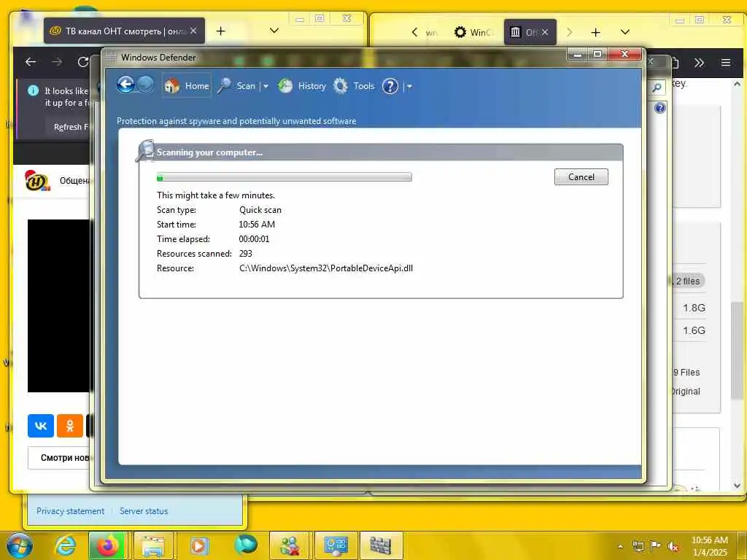Open Windows Explorer from the taskbar
Viewport: 747px width, 560px height.
pos(153,545)
